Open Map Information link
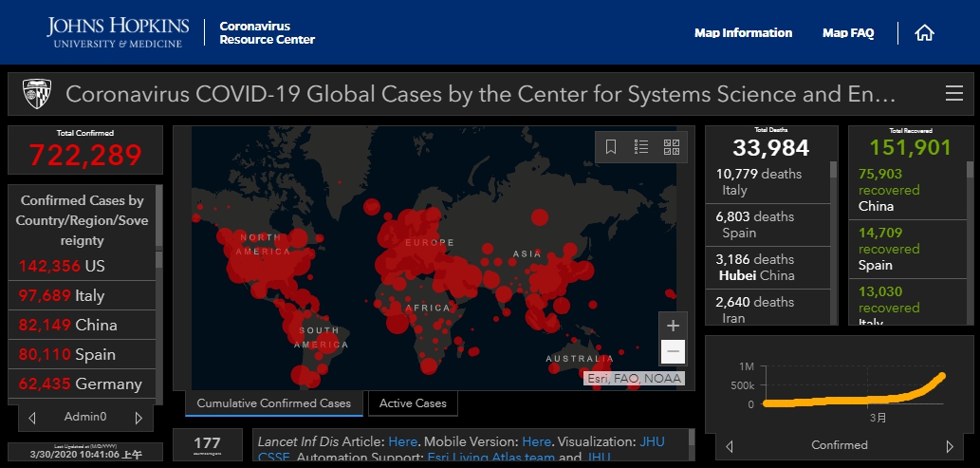Screen dimensions: 980x468 [x=743, y=33]
